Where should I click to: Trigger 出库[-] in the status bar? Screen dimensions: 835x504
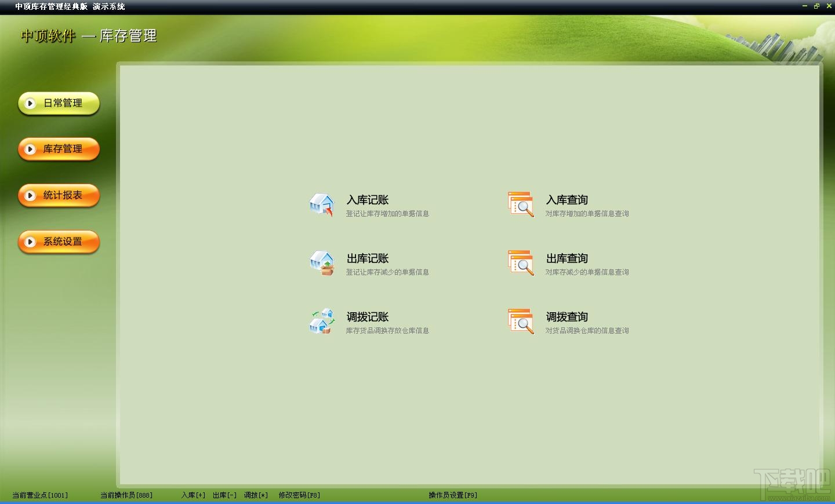224,495
